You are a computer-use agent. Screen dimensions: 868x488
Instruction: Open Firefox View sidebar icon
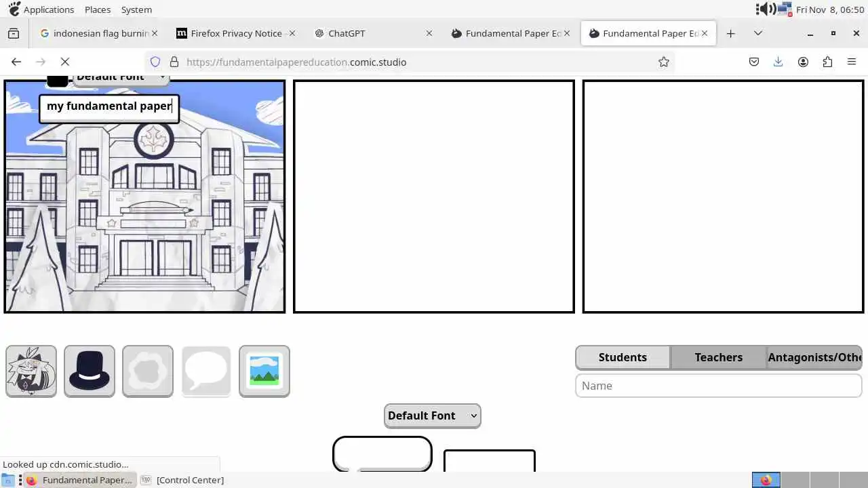click(14, 33)
